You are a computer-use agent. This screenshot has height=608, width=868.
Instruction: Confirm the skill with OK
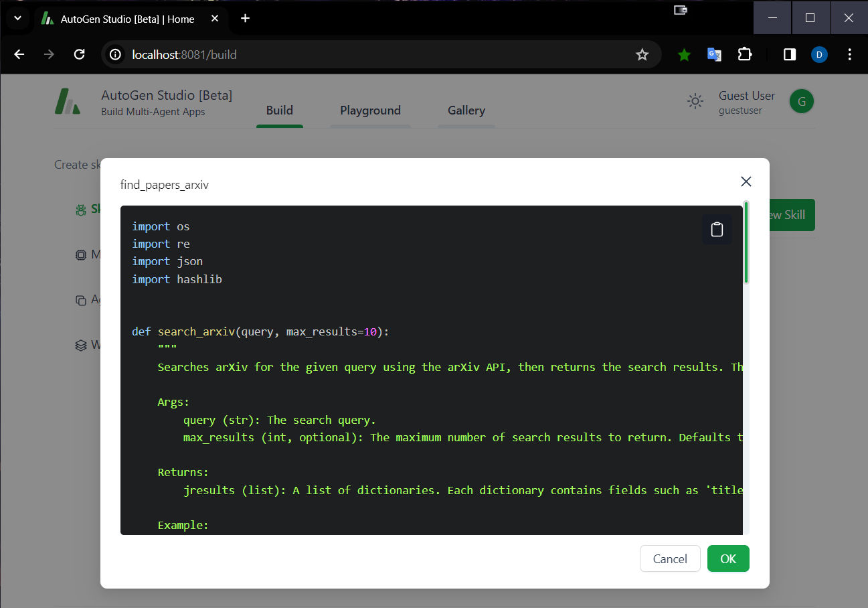[728, 558]
